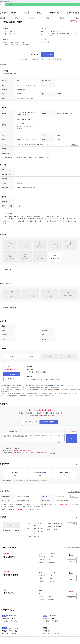Open the 출산휴가·육아휴직 menu
The image size is (80, 644).
73,13
